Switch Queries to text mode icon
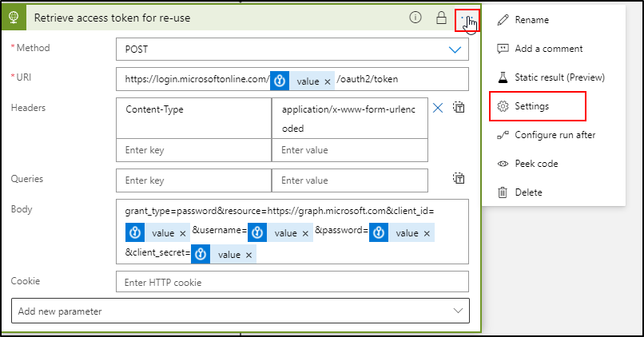The image size is (644, 337). 459,179
